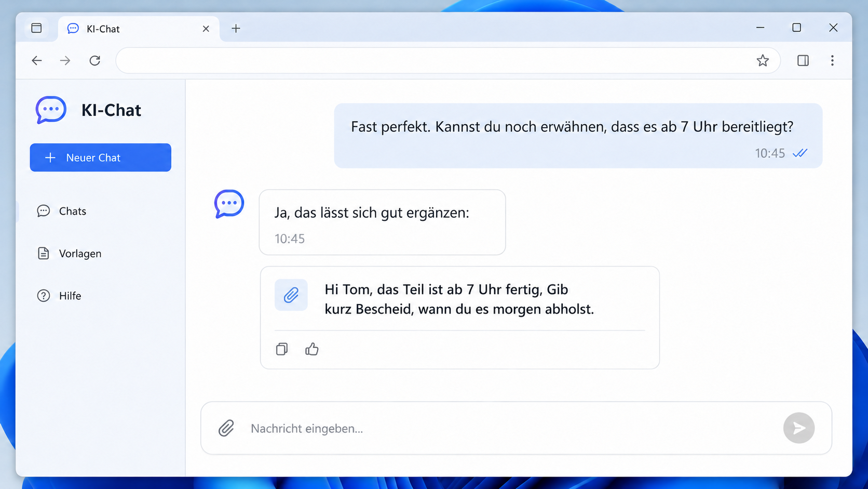Image resolution: width=868 pixels, height=489 pixels.
Task: Copy the assistant's reply text
Action: 282,349
